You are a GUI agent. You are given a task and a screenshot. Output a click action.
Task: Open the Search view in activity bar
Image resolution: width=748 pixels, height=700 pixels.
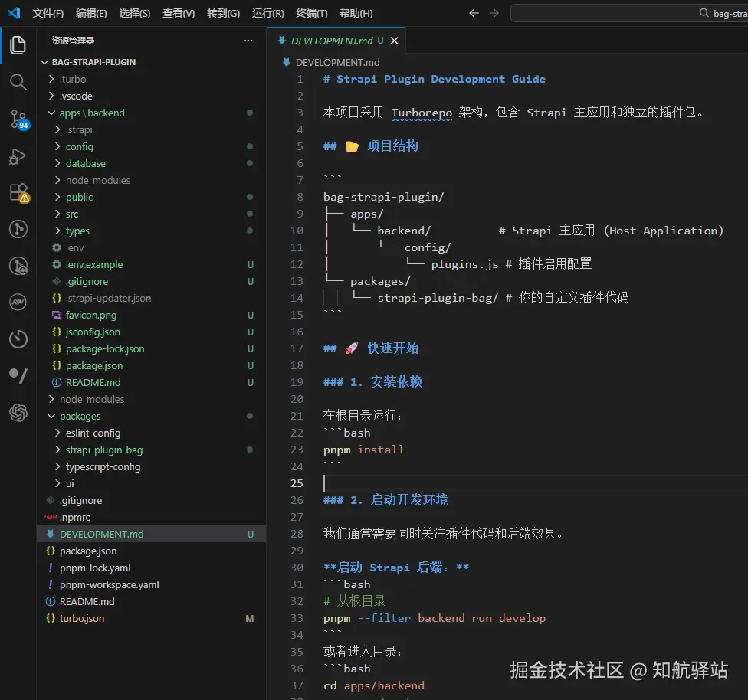point(18,82)
